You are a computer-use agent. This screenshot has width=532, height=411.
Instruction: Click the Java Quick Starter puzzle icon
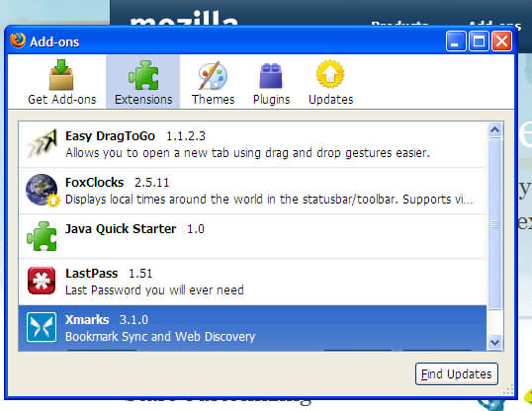[42, 236]
